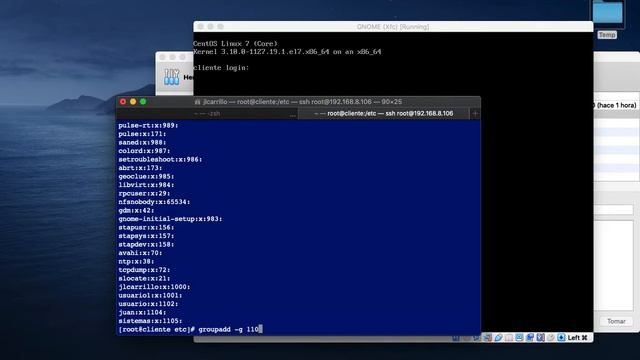This screenshot has width=640, height=360.
Task: Click the tools icon in VirtualBox Manager window
Action: click(x=171, y=77)
